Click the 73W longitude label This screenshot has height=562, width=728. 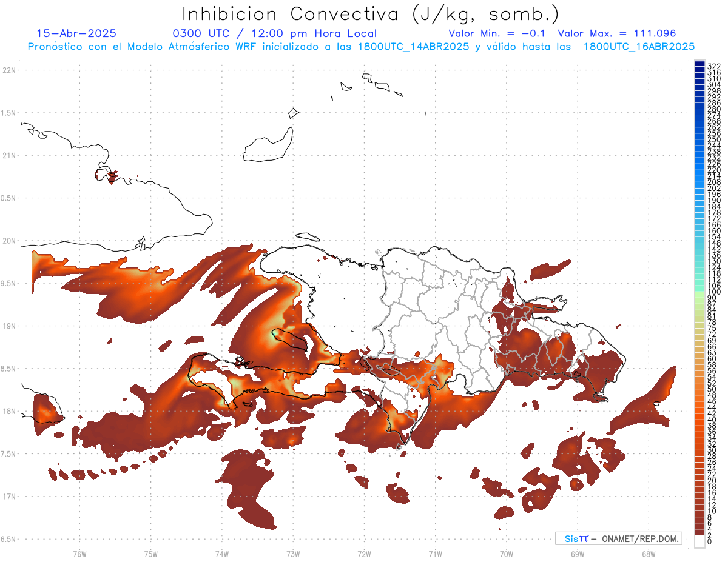click(293, 554)
